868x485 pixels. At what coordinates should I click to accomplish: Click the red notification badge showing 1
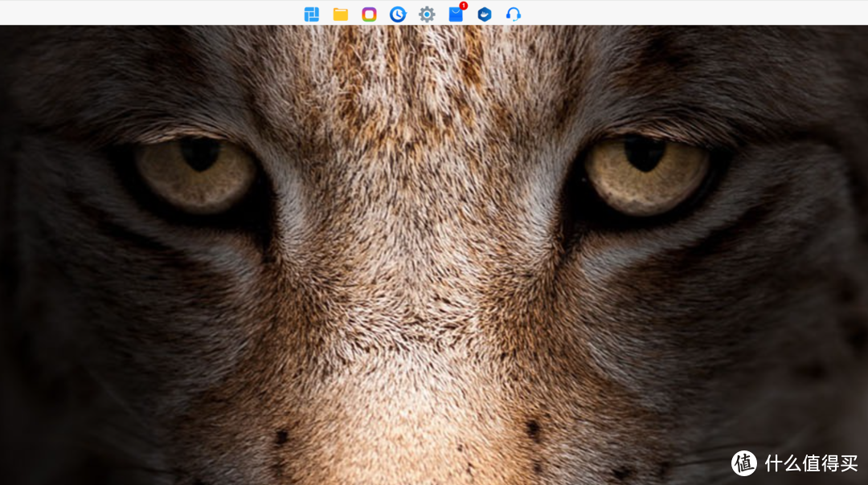pyautogui.click(x=463, y=6)
